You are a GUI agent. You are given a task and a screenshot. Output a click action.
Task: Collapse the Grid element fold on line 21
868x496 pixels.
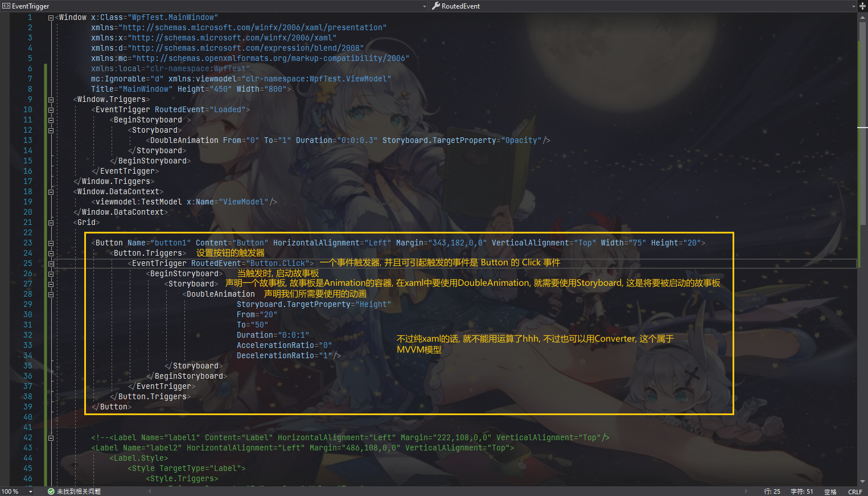pos(51,222)
